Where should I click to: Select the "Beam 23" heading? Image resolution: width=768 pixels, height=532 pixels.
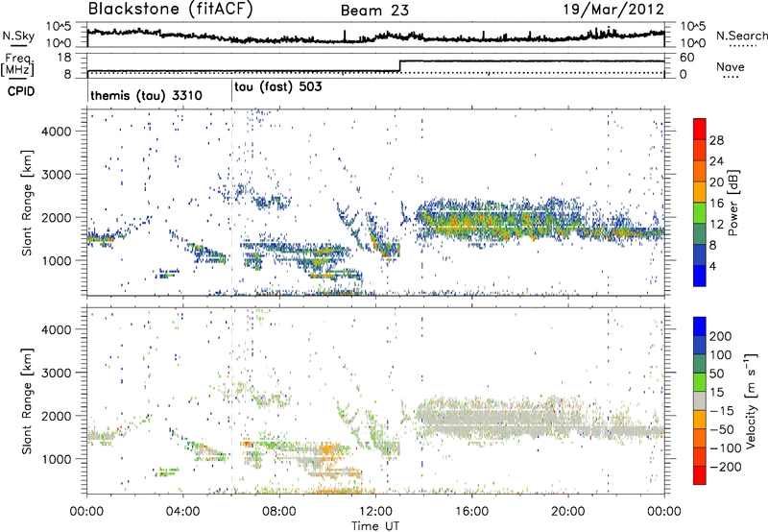[x=374, y=11]
